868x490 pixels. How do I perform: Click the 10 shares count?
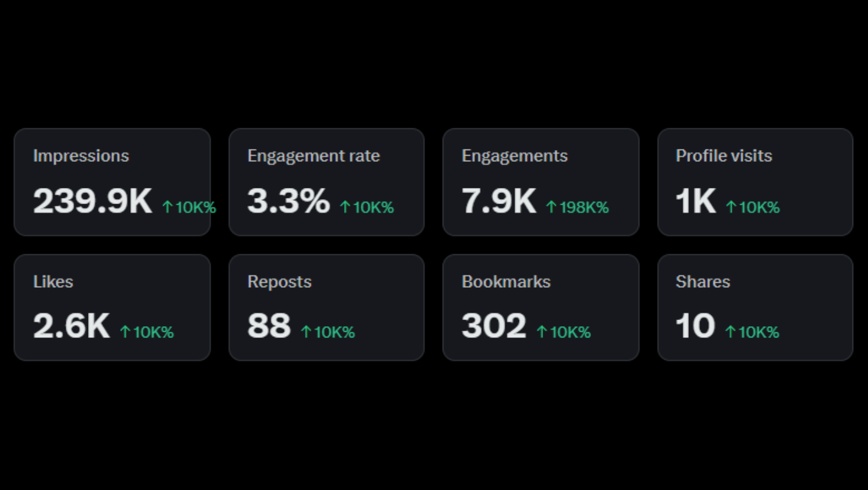pos(695,326)
